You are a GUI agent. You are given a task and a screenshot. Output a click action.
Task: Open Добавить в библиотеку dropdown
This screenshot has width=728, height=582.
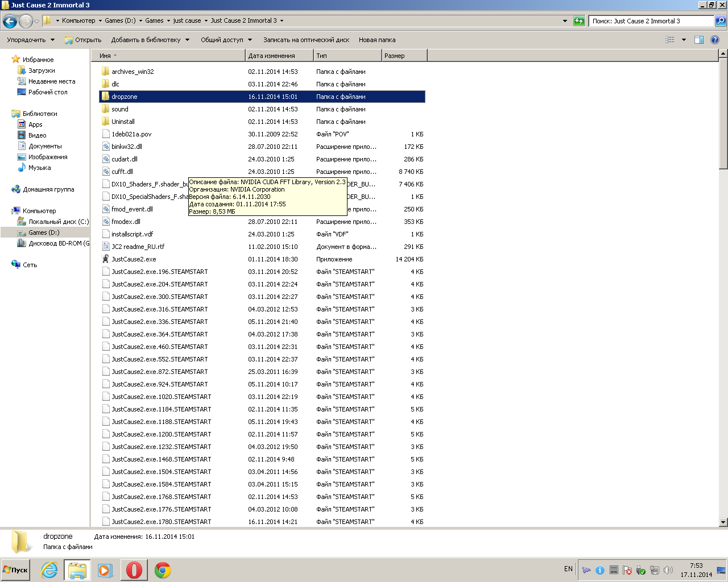(150, 40)
